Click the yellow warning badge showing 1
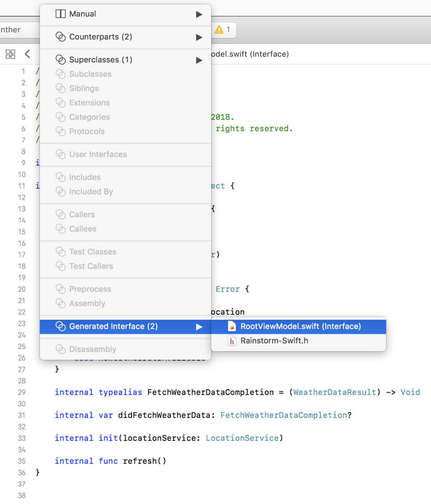This screenshot has height=504, width=431. pos(224,30)
